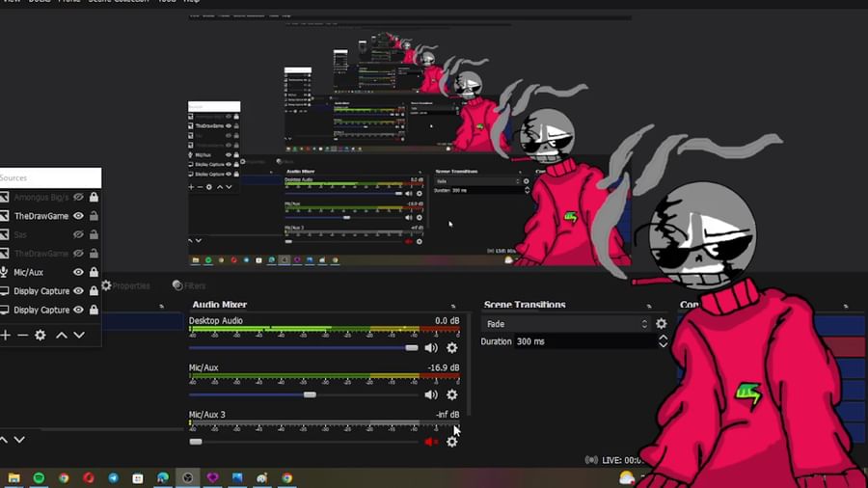Decrease transition duration with down arrow

(x=663, y=345)
